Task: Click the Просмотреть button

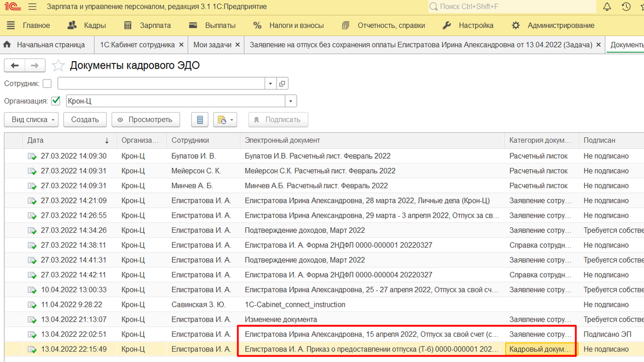Action: pos(145,120)
